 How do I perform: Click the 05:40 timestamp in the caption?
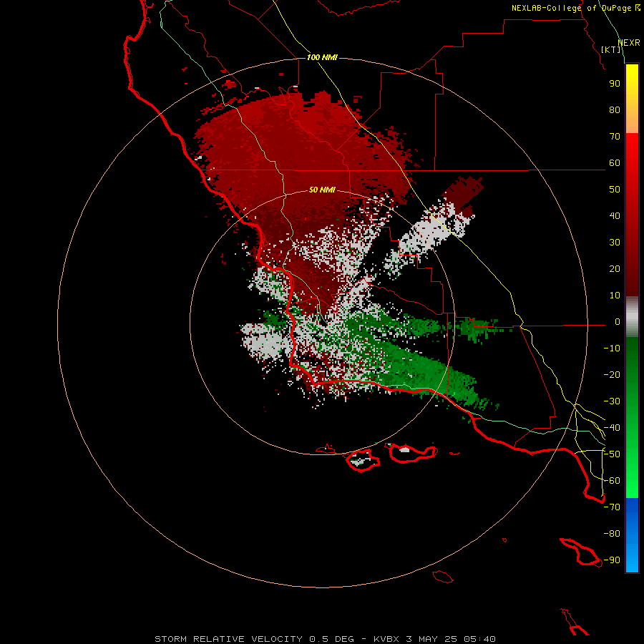479,639
